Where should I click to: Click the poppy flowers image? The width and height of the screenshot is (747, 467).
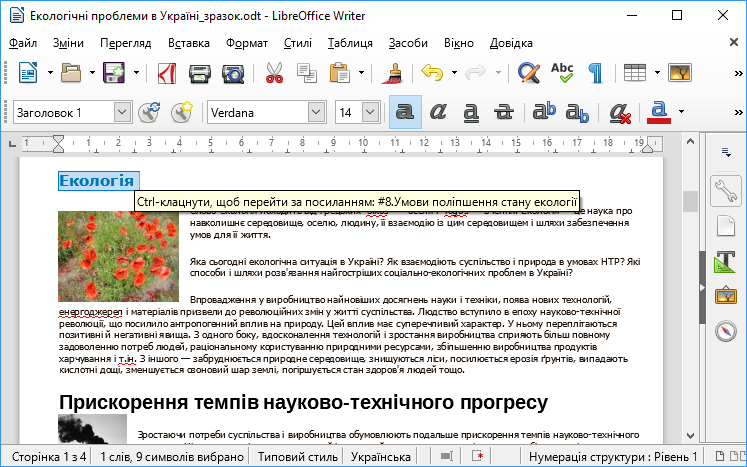118,256
